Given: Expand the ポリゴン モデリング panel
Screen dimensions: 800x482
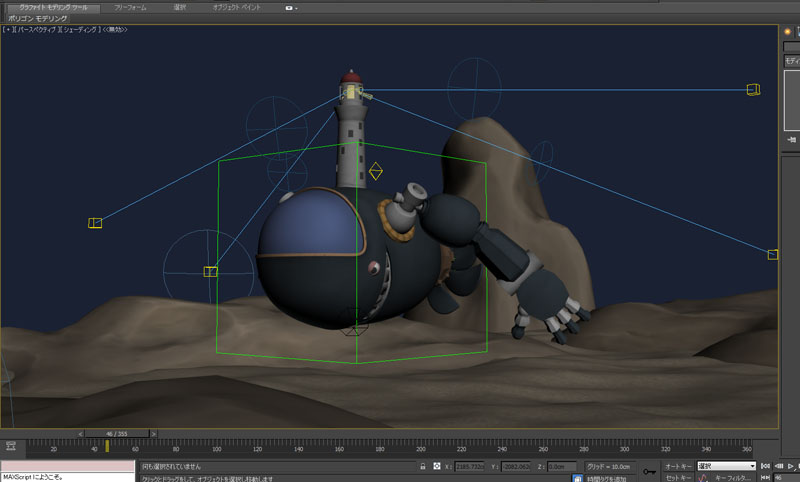Looking at the screenshot, I should (x=37, y=18).
